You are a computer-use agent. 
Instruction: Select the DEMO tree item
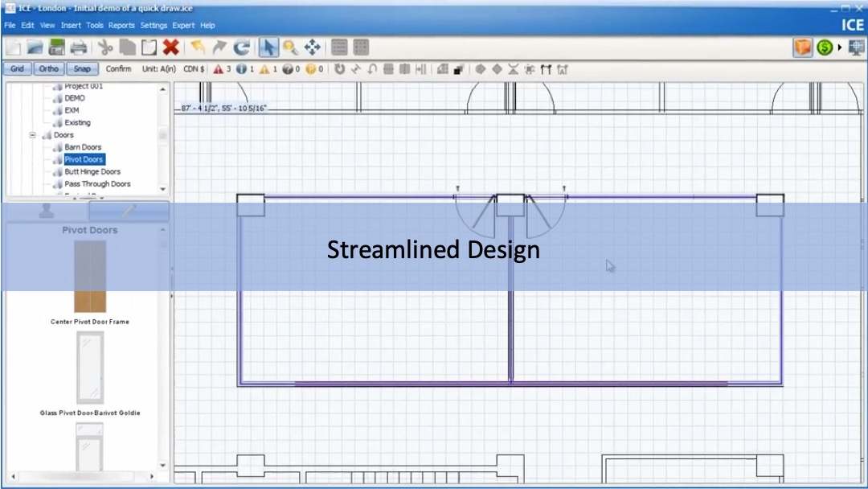coord(75,98)
